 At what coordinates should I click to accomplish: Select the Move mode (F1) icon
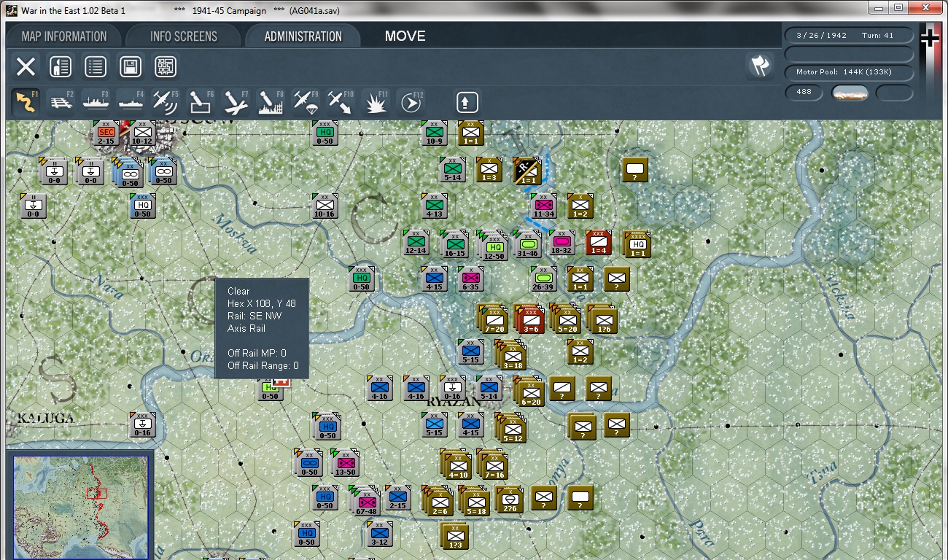click(26, 102)
